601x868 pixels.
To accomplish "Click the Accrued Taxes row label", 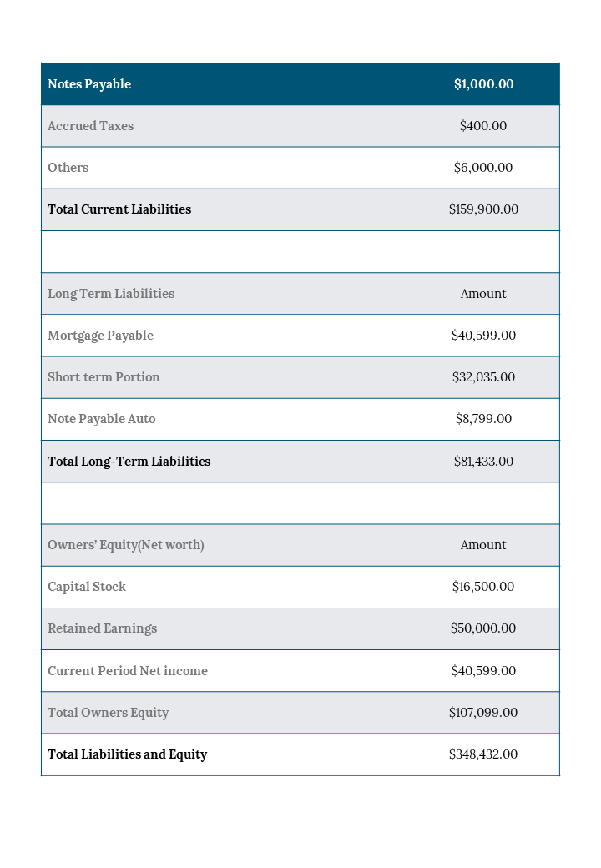I will click(90, 126).
